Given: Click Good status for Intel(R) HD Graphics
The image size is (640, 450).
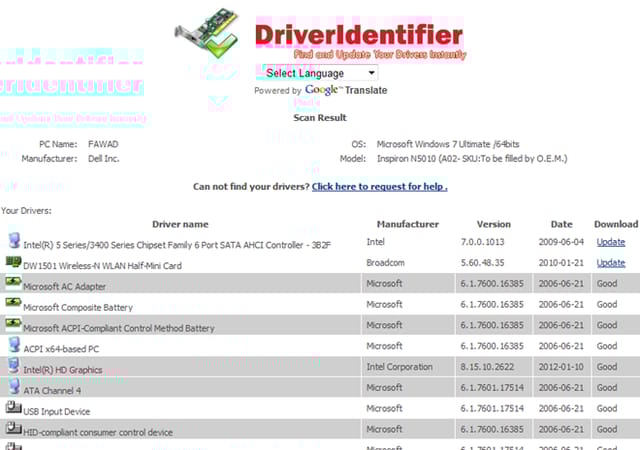Looking at the screenshot, I should click(607, 367).
